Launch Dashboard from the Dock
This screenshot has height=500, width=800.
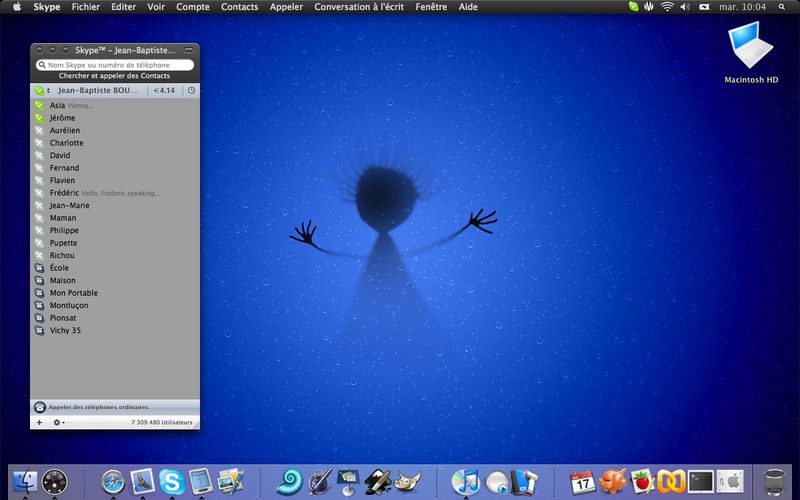[54, 481]
